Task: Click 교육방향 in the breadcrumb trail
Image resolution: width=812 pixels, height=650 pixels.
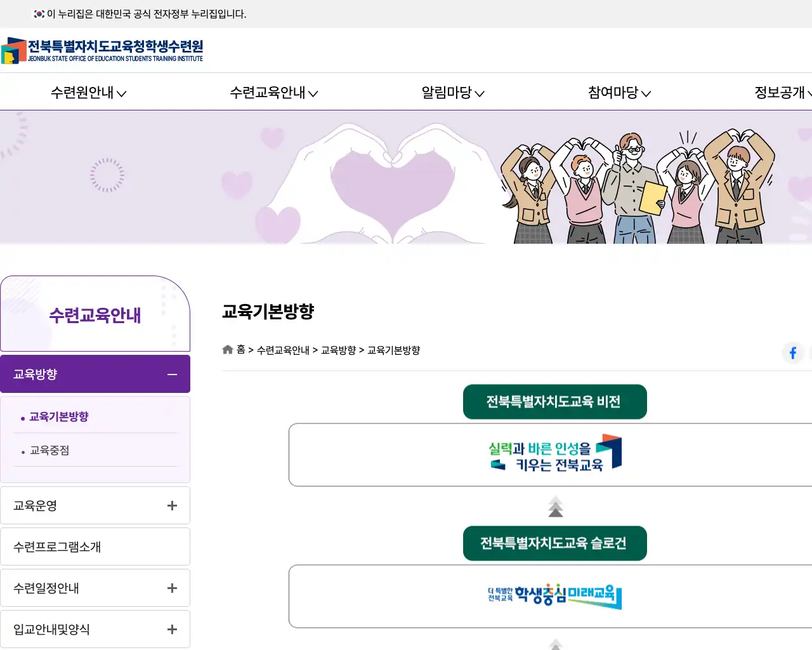Action: point(339,350)
